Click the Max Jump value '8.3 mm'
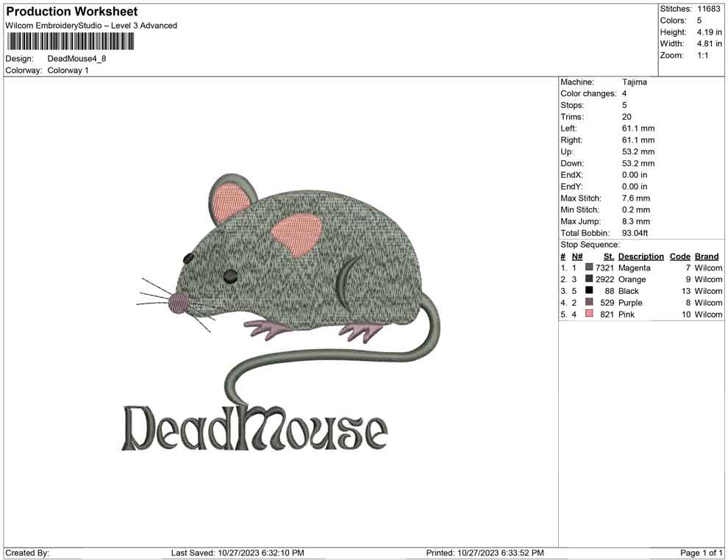Image resolution: width=728 pixels, height=560 pixels. tap(636, 221)
